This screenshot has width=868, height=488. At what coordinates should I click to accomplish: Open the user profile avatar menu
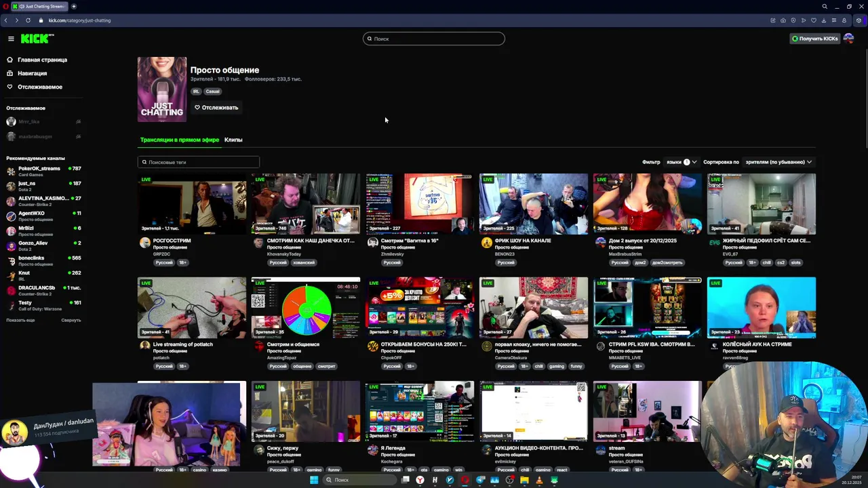pyautogui.click(x=848, y=39)
